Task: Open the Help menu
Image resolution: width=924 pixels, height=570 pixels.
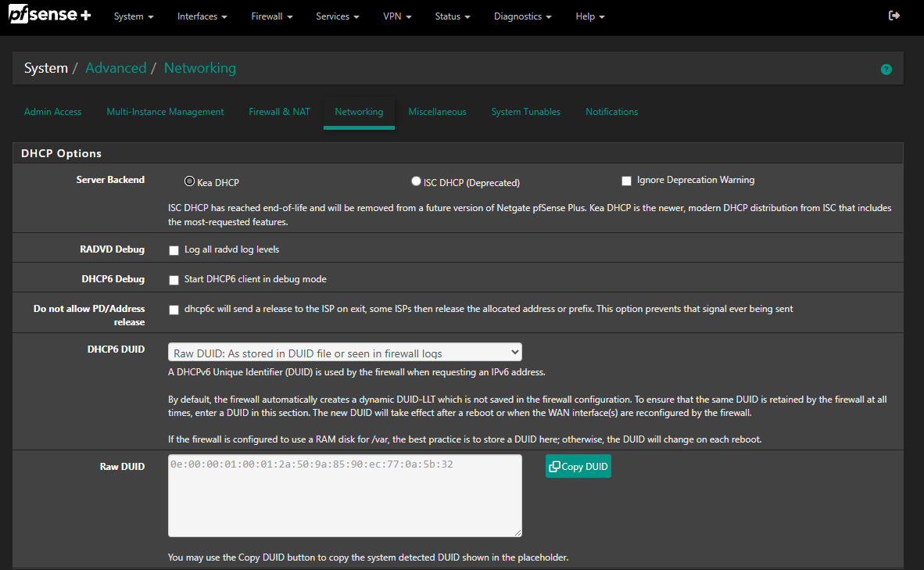Action: tap(590, 16)
